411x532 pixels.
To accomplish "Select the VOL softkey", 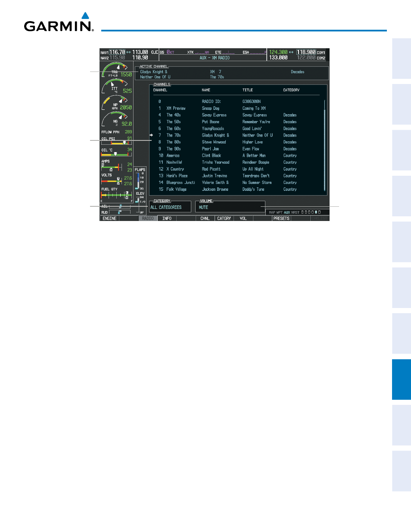I will pyautogui.click(x=243, y=218).
